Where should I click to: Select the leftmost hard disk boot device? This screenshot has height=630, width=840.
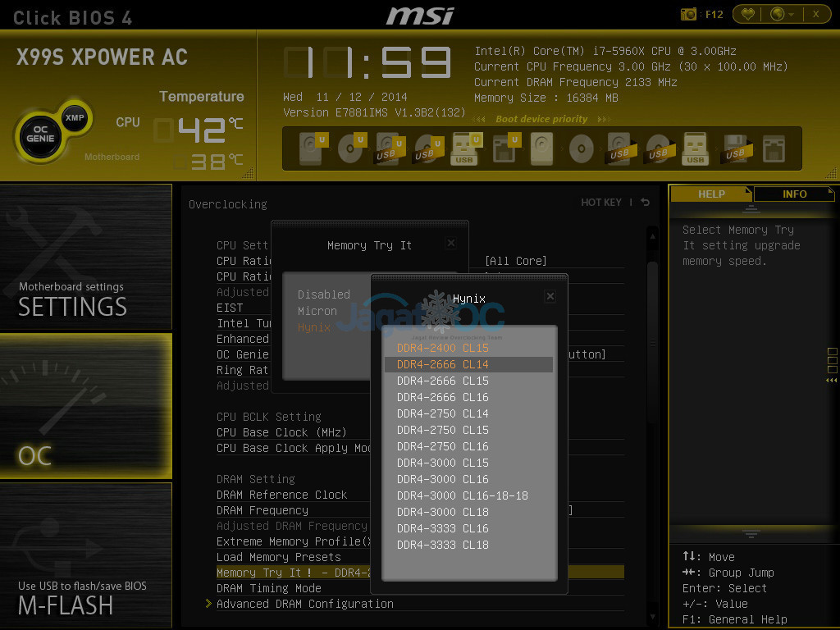coord(311,149)
